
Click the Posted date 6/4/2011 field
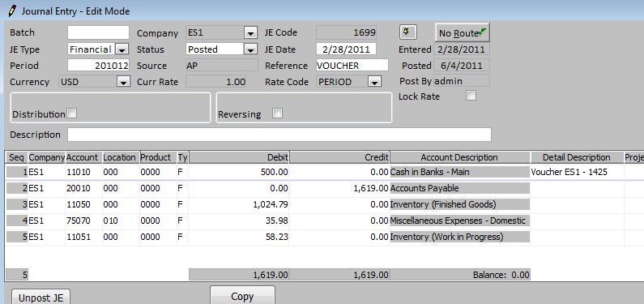pyautogui.click(x=461, y=66)
